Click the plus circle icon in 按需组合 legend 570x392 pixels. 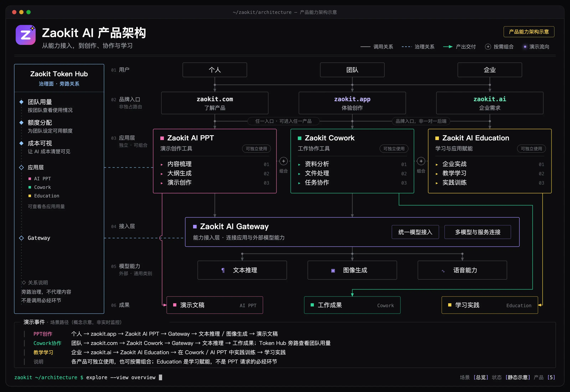488,47
